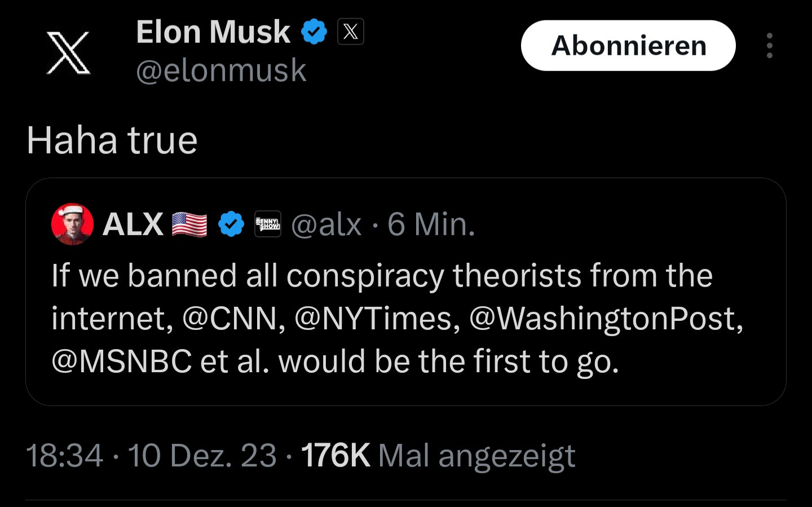Click the 6 Min. quoted post timestamp
812x507 pixels.
[x=431, y=224]
